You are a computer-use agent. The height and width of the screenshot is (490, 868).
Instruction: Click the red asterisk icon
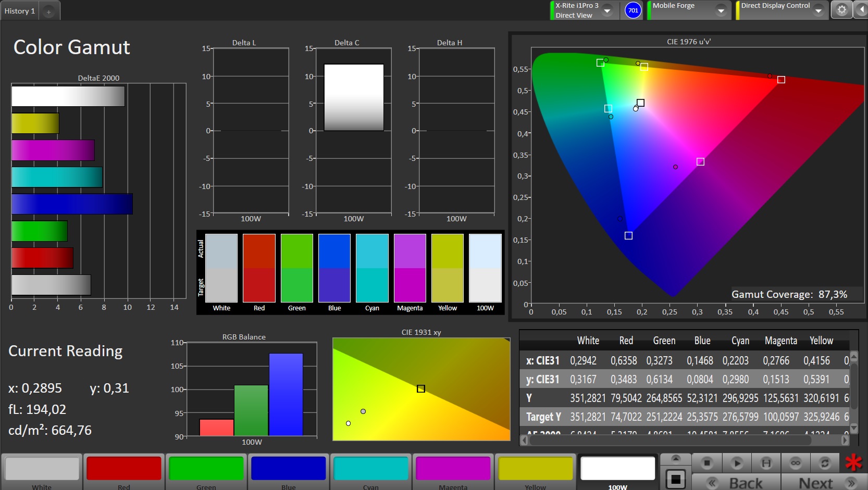point(853,462)
